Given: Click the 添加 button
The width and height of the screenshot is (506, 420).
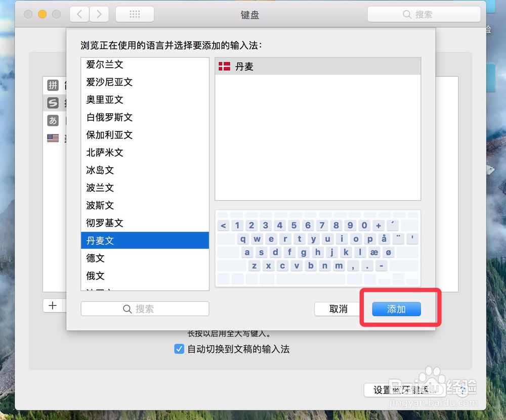Looking at the screenshot, I should [396, 309].
